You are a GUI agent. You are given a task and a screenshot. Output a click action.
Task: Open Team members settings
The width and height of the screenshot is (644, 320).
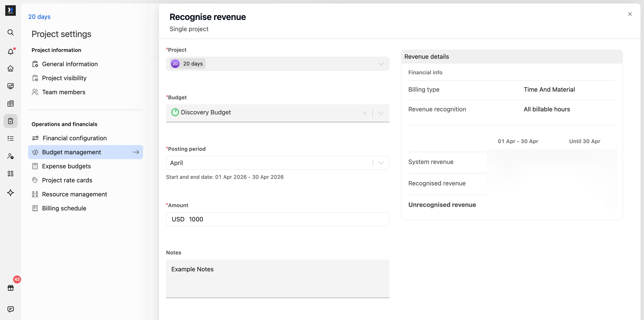(85, 92)
